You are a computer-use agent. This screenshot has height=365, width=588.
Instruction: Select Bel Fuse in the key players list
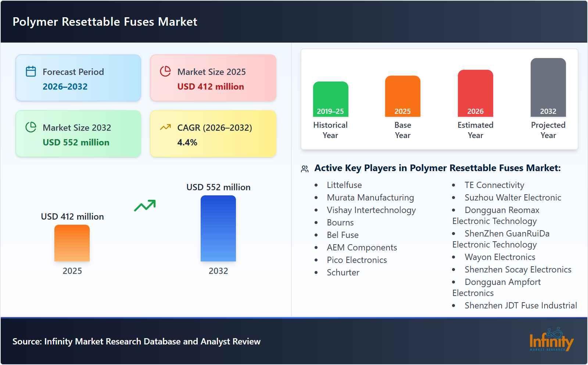click(343, 235)
